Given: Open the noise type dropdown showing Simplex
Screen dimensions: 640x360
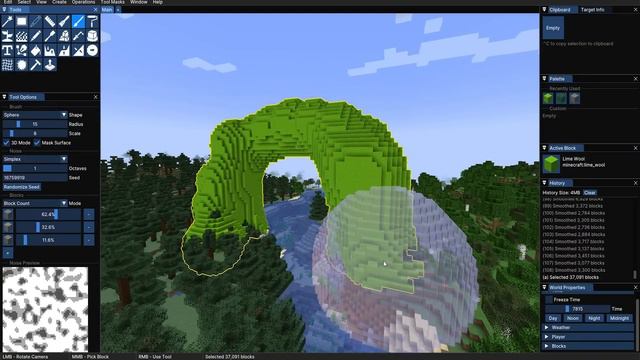Looking at the screenshot, I should (x=35, y=159).
